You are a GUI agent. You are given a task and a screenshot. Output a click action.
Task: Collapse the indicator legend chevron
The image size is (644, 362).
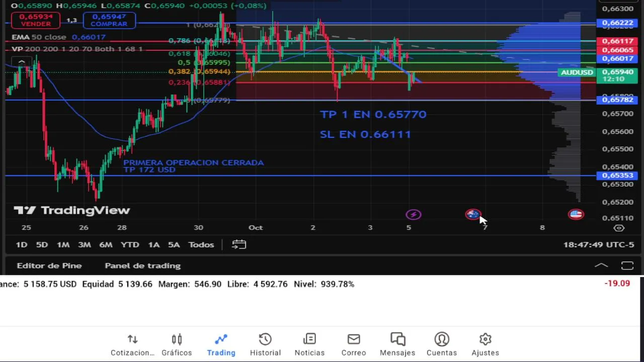pyautogui.click(x=22, y=61)
